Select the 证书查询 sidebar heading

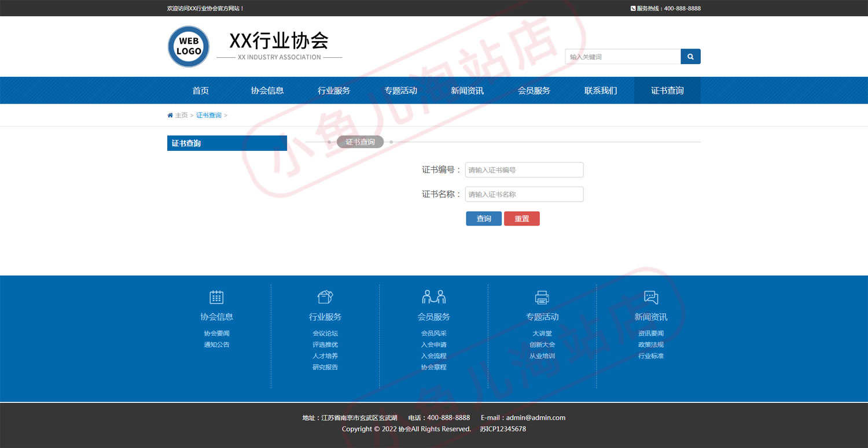(227, 143)
